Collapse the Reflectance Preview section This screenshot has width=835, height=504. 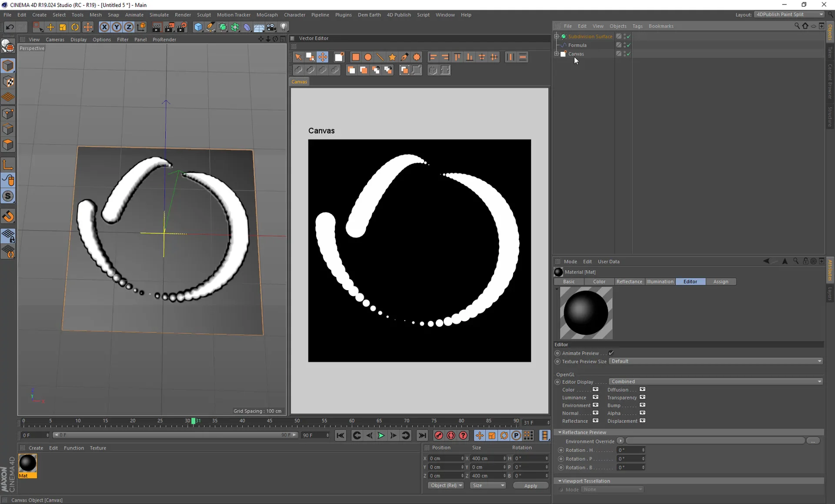[x=560, y=432]
